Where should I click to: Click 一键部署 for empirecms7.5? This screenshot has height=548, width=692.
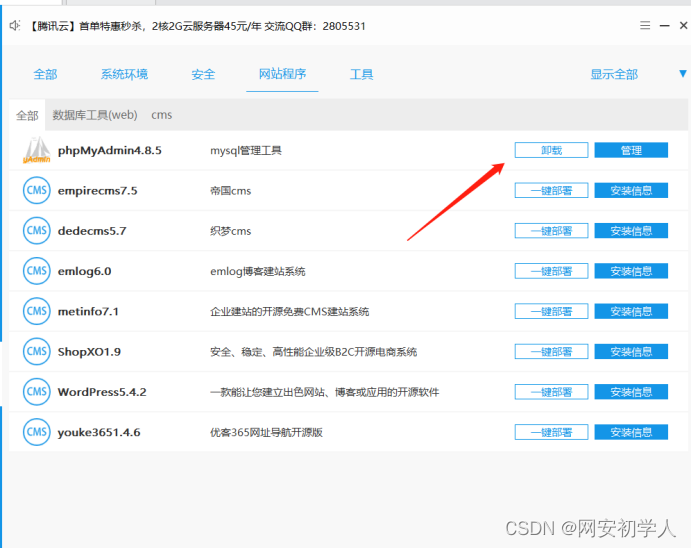click(x=551, y=191)
